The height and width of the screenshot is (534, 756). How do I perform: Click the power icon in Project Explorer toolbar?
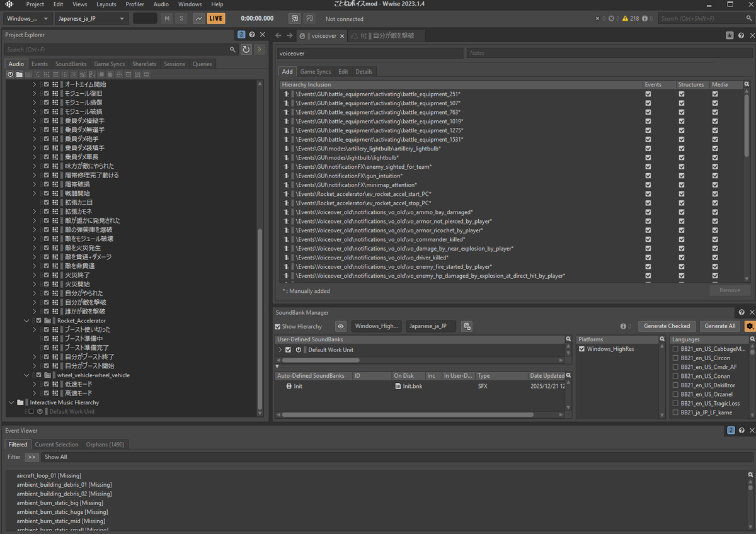click(11, 74)
